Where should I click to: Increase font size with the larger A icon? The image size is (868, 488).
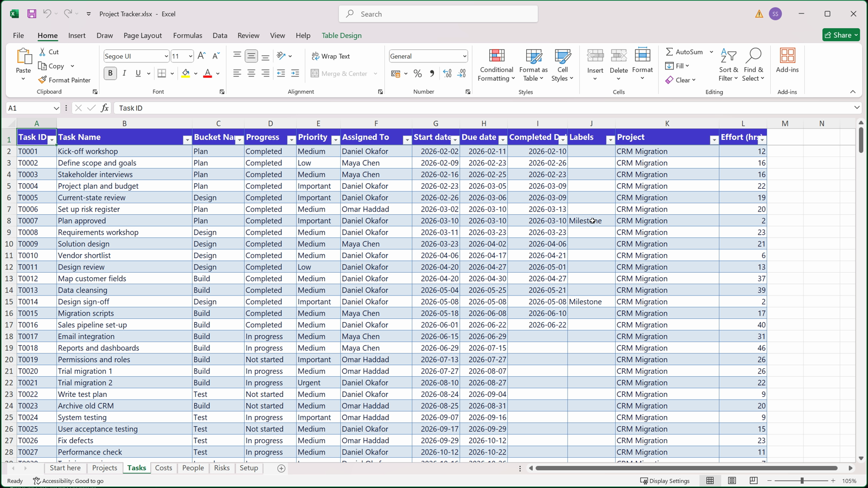click(201, 56)
